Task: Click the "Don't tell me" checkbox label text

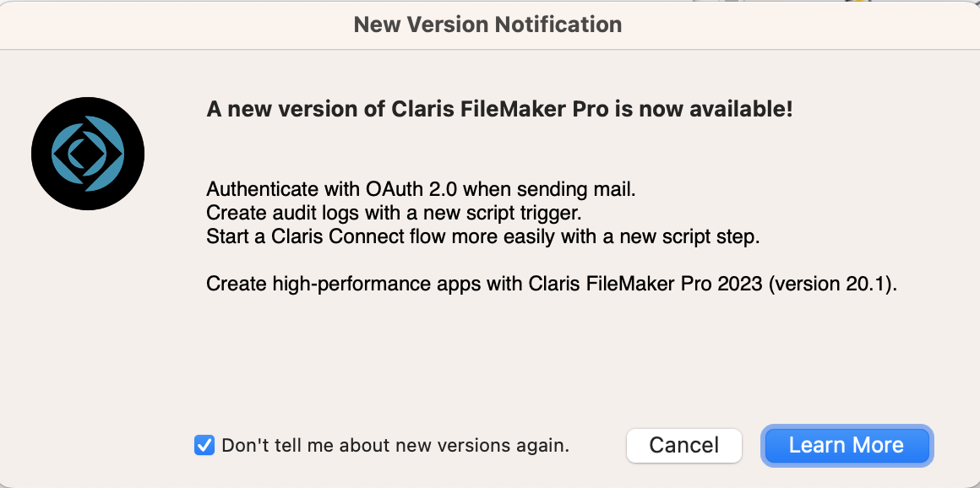Action: pyautogui.click(x=395, y=445)
